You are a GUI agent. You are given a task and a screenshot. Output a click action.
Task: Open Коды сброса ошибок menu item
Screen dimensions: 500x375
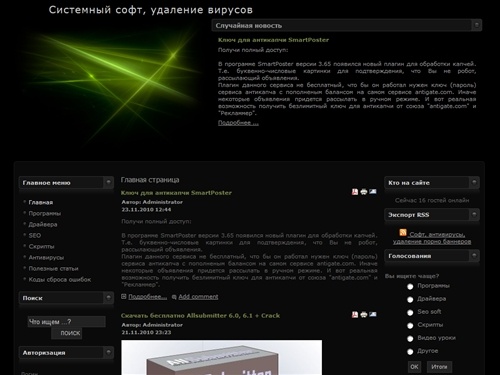(x=60, y=279)
